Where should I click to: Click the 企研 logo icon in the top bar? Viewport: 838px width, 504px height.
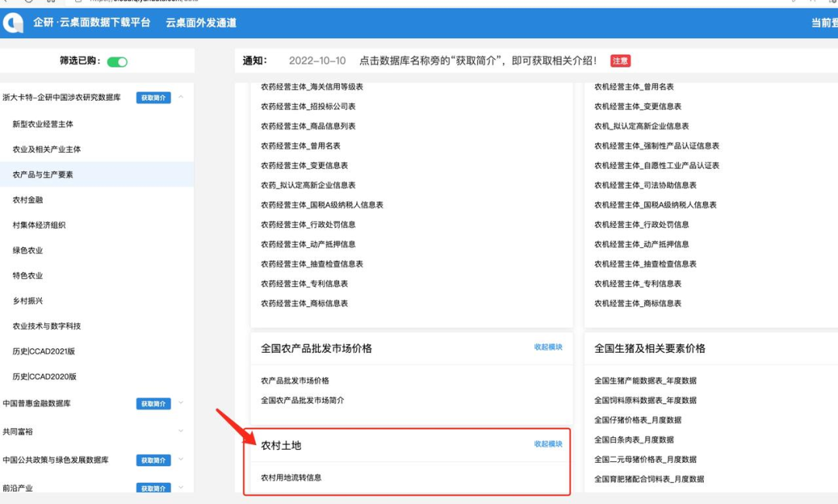pos(12,22)
